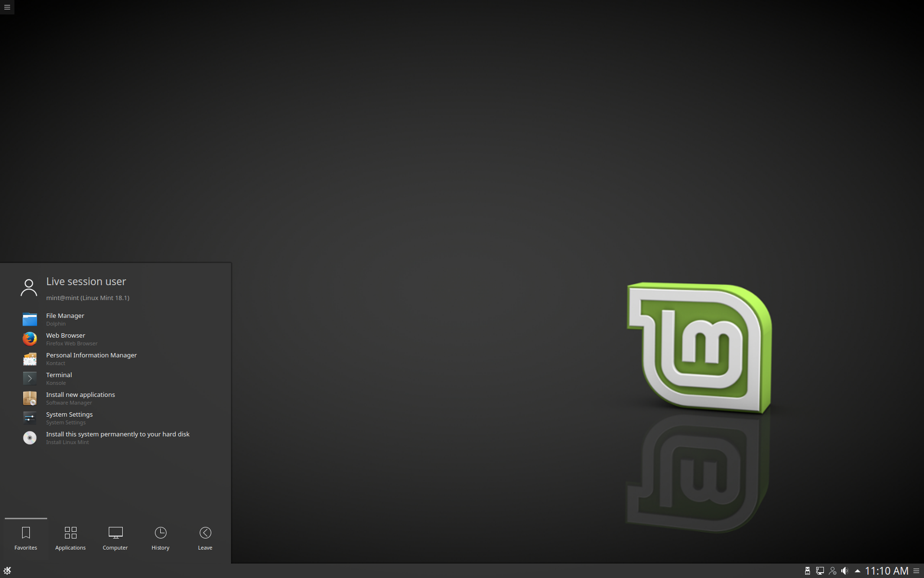
Task: Open Software Manager to install apps
Action: click(x=80, y=397)
